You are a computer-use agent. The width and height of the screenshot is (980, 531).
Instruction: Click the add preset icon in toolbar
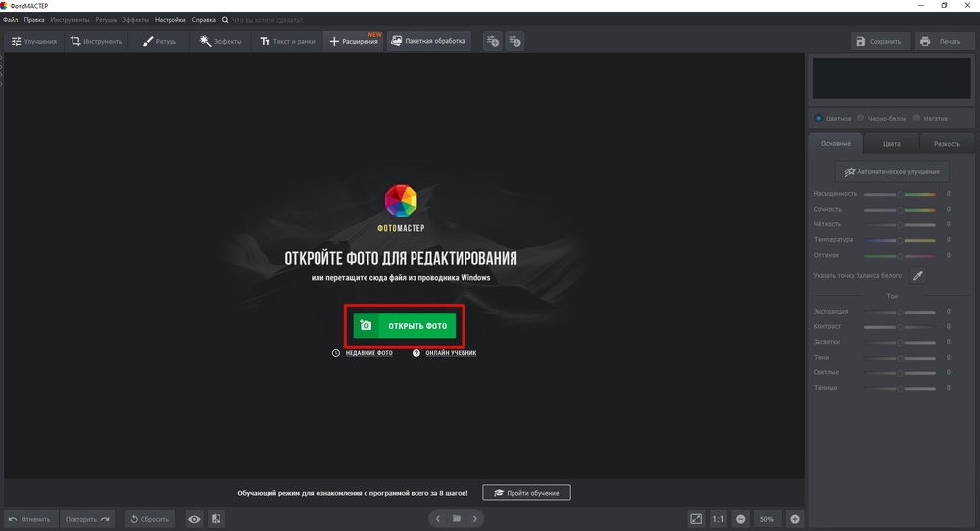[x=493, y=41]
